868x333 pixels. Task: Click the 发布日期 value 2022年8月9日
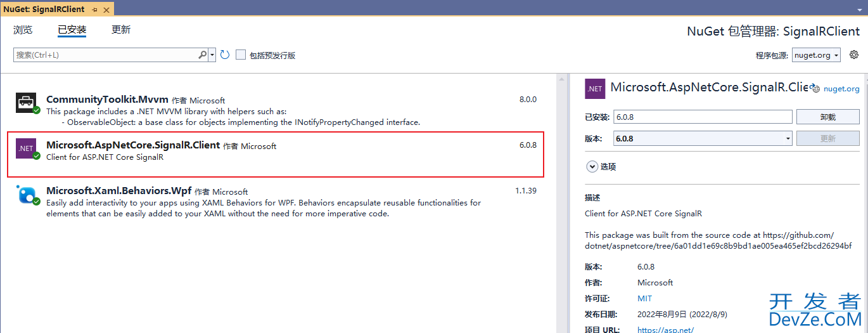[682, 314]
